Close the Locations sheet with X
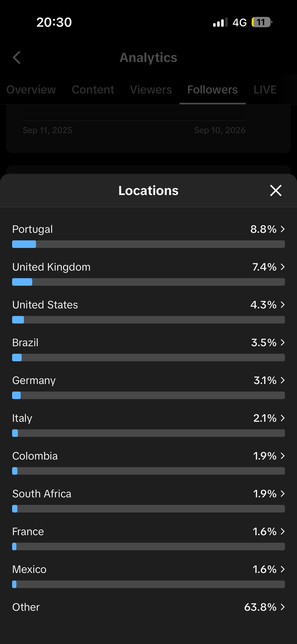The width and height of the screenshot is (297, 644). tap(276, 190)
